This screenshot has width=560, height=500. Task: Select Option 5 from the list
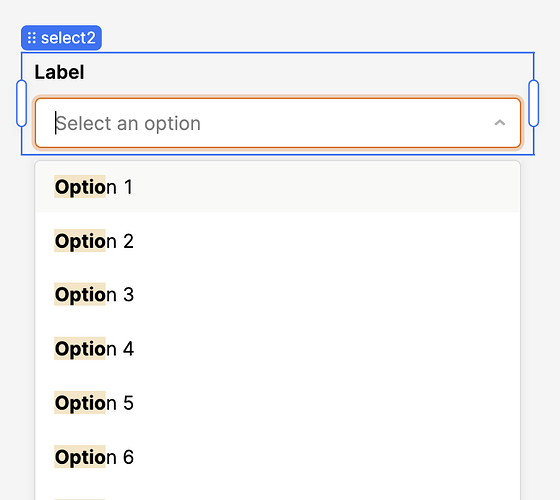(x=278, y=403)
